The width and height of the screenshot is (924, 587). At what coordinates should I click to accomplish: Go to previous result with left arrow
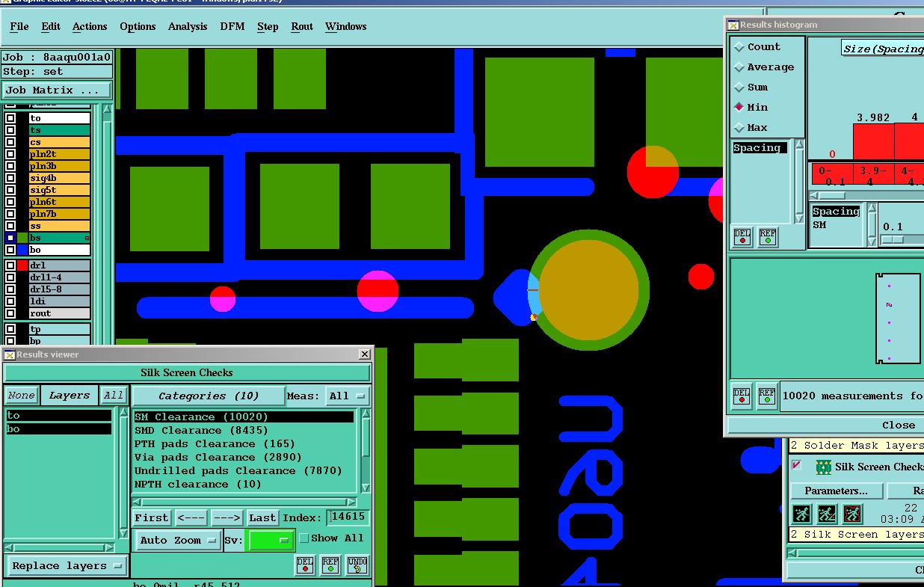coord(191,517)
